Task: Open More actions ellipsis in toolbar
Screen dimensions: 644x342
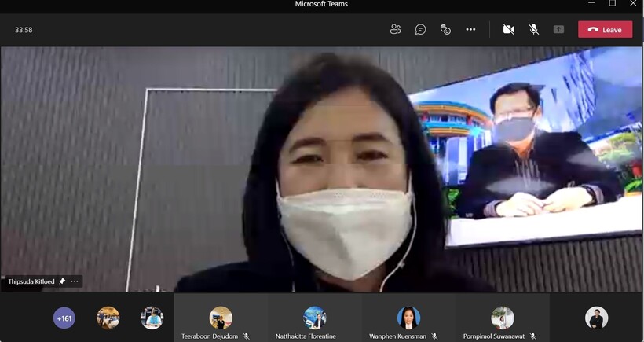Action: (x=470, y=29)
